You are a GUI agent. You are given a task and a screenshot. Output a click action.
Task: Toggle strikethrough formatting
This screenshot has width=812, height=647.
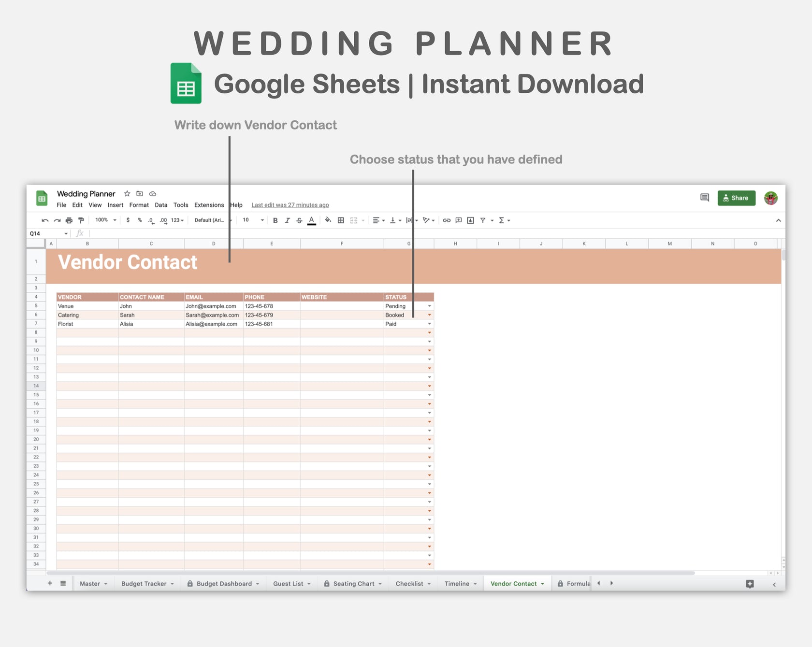click(299, 220)
